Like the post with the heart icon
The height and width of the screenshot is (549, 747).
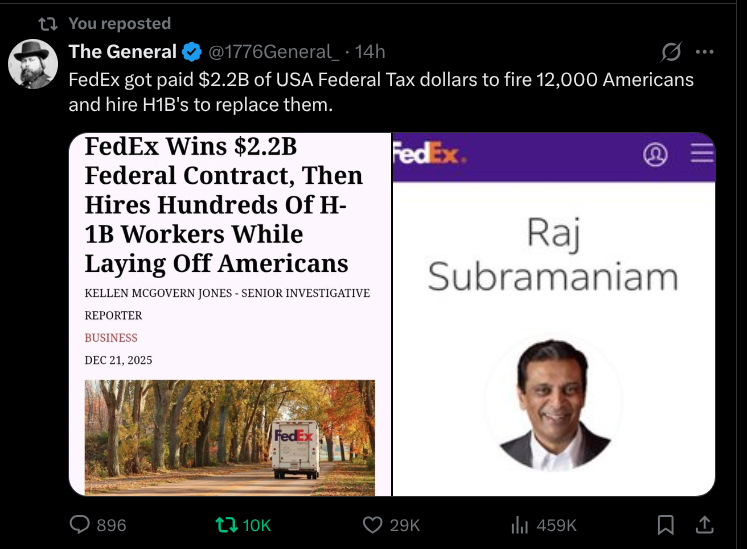click(x=373, y=524)
